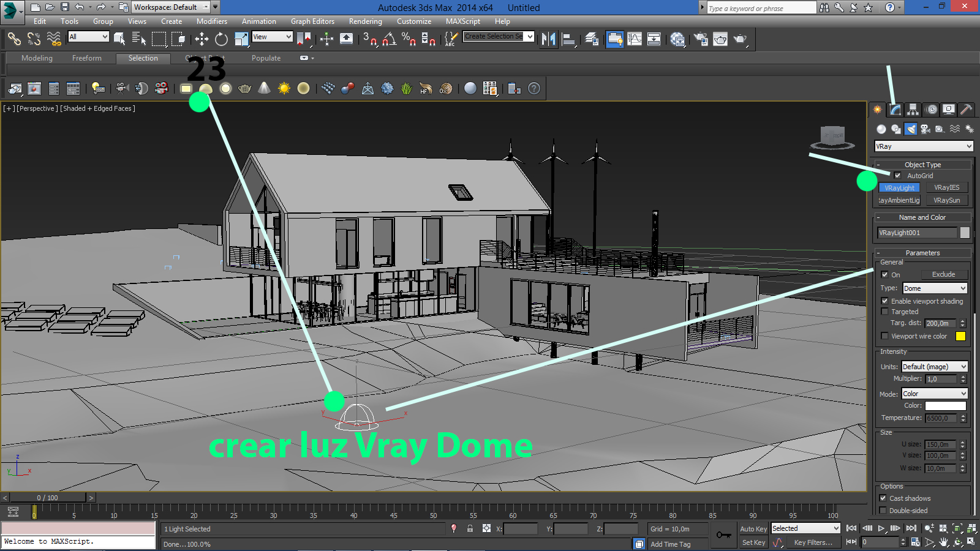This screenshot has height=551, width=980.
Task: Click the Modify panel wrench-like curve icon
Action: [x=894, y=109]
